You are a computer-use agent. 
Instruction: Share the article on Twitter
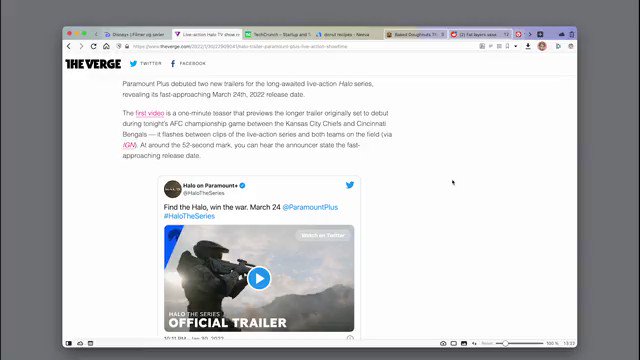point(146,64)
